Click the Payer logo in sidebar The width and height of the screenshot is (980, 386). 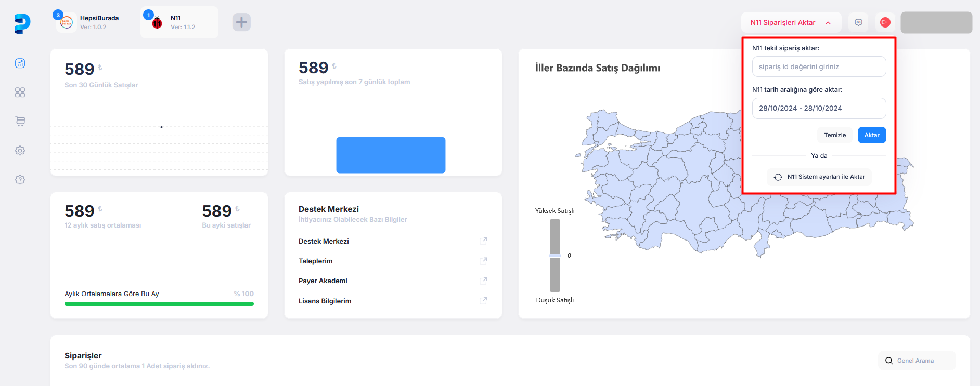tap(22, 23)
